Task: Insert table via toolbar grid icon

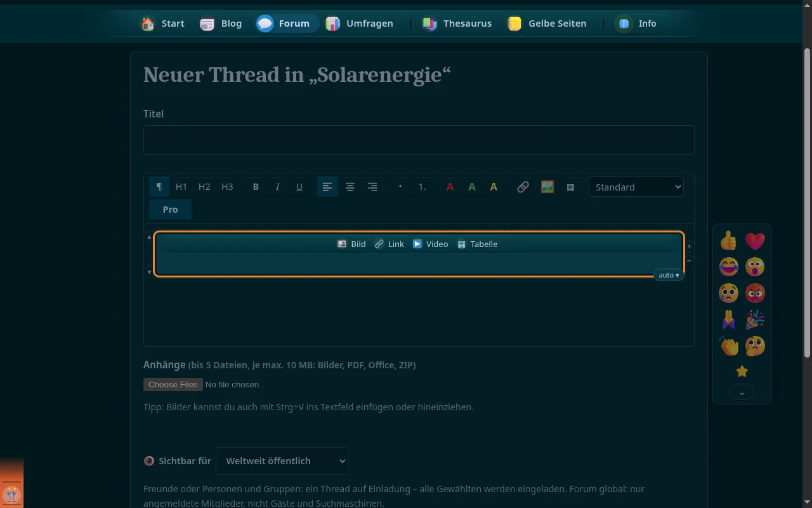Action: pos(570,187)
